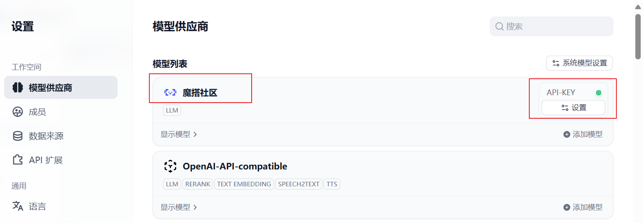Focus the 搜索 input field
Image resolution: width=644 pixels, height=223 pixels.
click(551, 26)
